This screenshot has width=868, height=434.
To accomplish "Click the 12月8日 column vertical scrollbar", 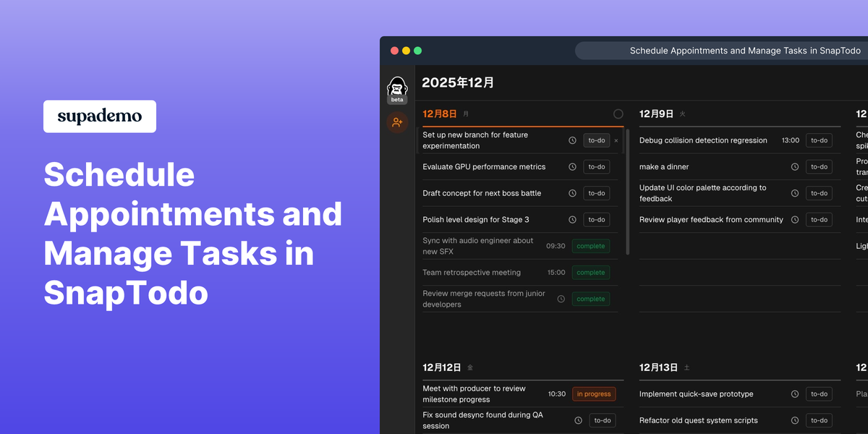I will click(x=627, y=192).
